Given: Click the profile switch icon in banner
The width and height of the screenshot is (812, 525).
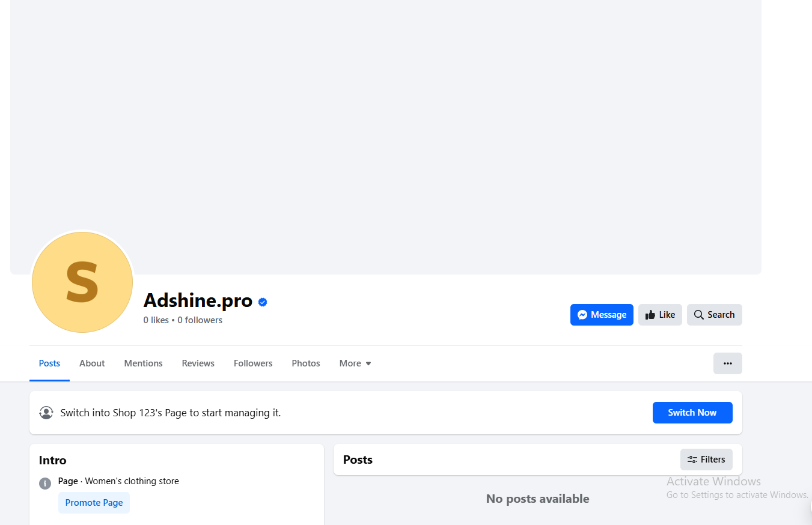Looking at the screenshot, I should [x=46, y=413].
